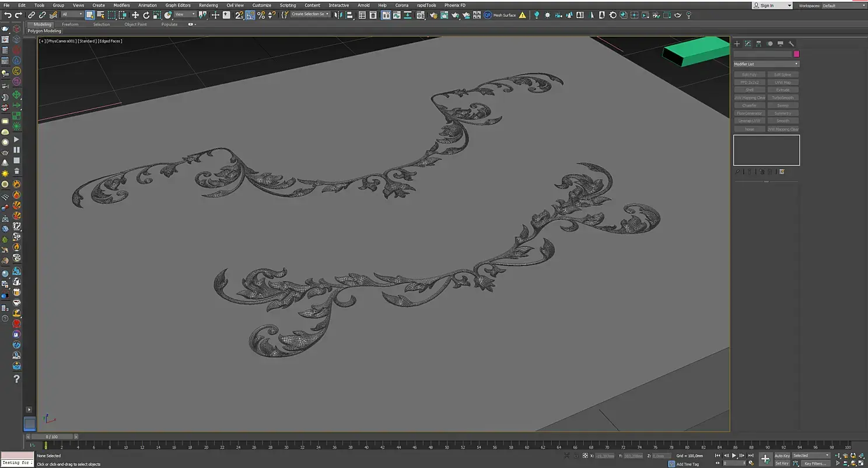Toggle the 2.5D Snaps button
The image size is (868, 468).
[239, 15]
